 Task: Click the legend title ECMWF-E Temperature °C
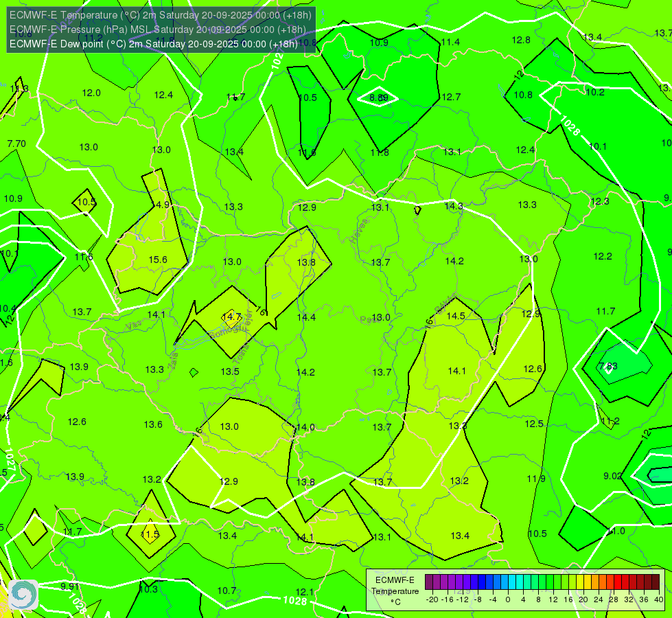[395, 591]
